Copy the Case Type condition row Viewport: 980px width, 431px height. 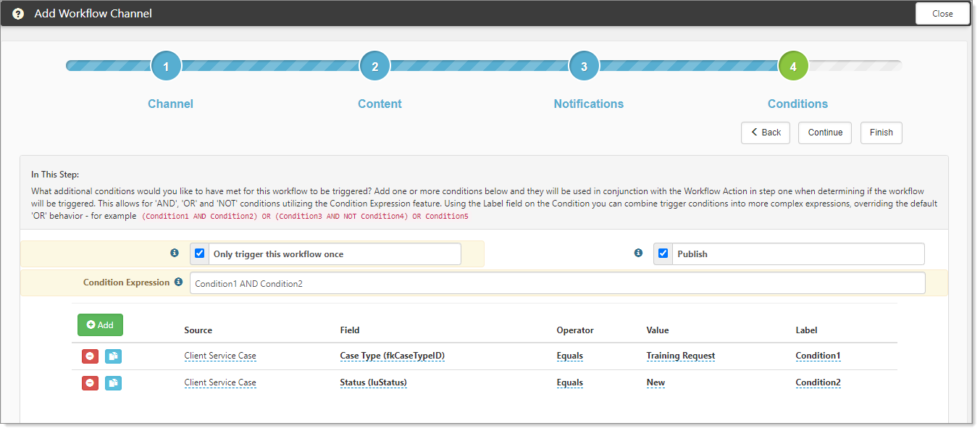(113, 356)
